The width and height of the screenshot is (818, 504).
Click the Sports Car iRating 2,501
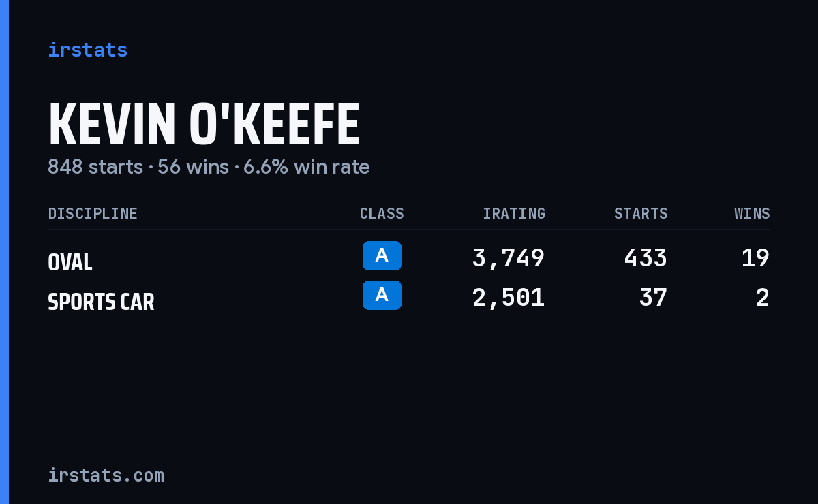pyautogui.click(x=509, y=298)
